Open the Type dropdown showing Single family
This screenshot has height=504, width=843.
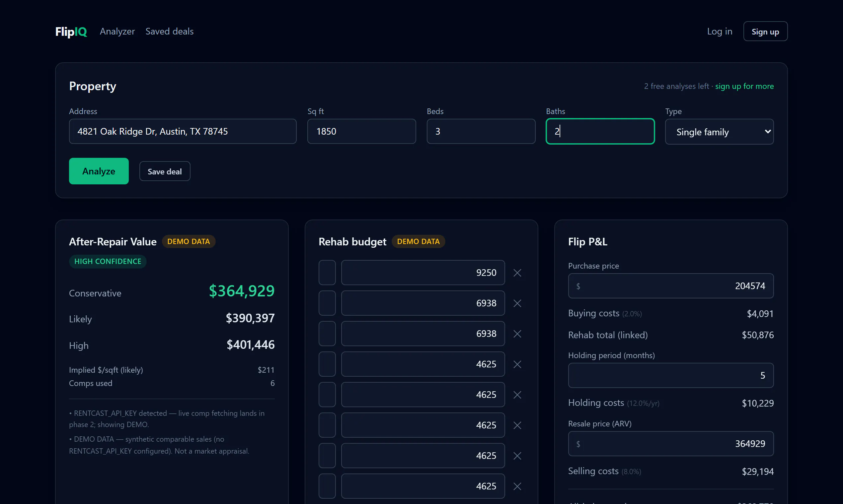pyautogui.click(x=719, y=131)
